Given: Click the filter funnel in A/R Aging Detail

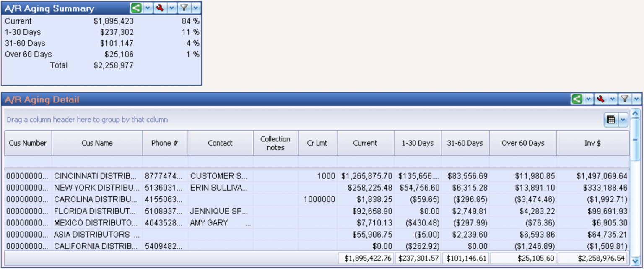Looking at the screenshot, I should pos(625,99).
